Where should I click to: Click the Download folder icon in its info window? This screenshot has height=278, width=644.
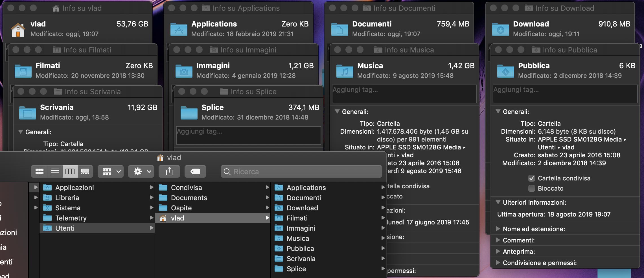click(x=501, y=29)
